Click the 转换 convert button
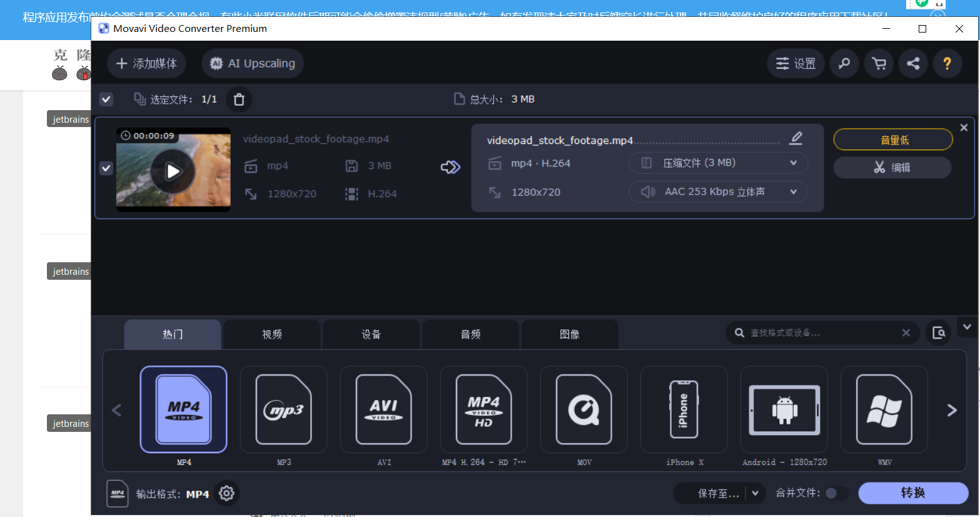This screenshot has width=980, height=517. (913, 493)
